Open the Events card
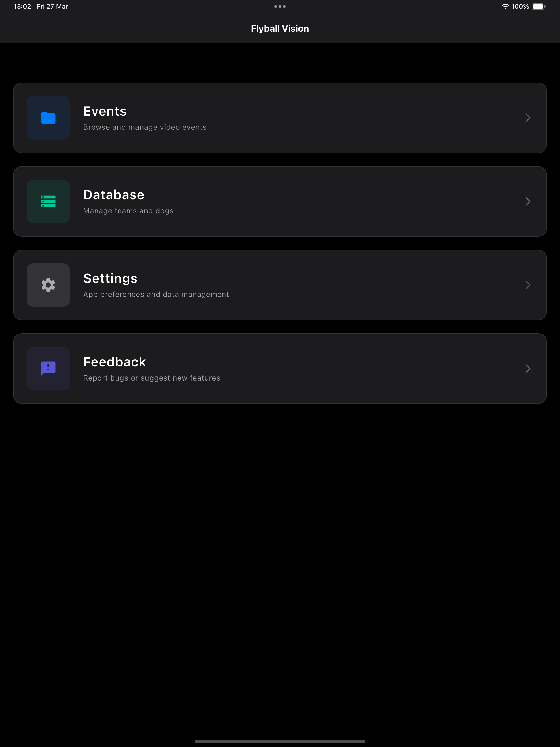The height and width of the screenshot is (747, 560). click(x=280, y=118)
